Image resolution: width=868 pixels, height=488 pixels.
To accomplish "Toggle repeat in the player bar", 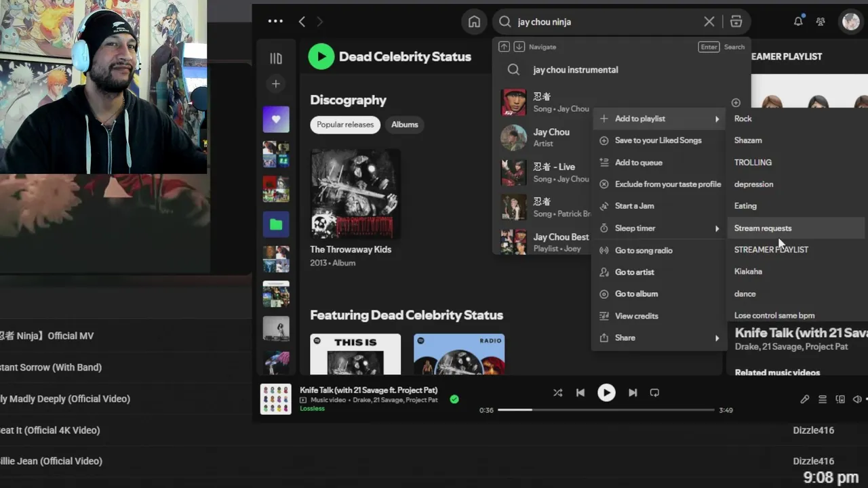I will pyautogui.click(x=654, y=392).
